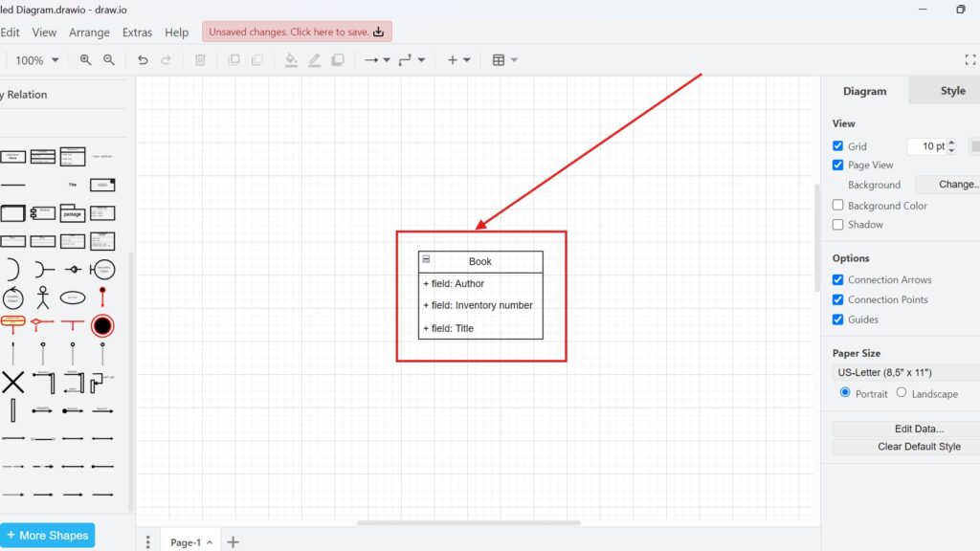
Task: Enable the Shadow checkbox
Action: tap(837, 224)
